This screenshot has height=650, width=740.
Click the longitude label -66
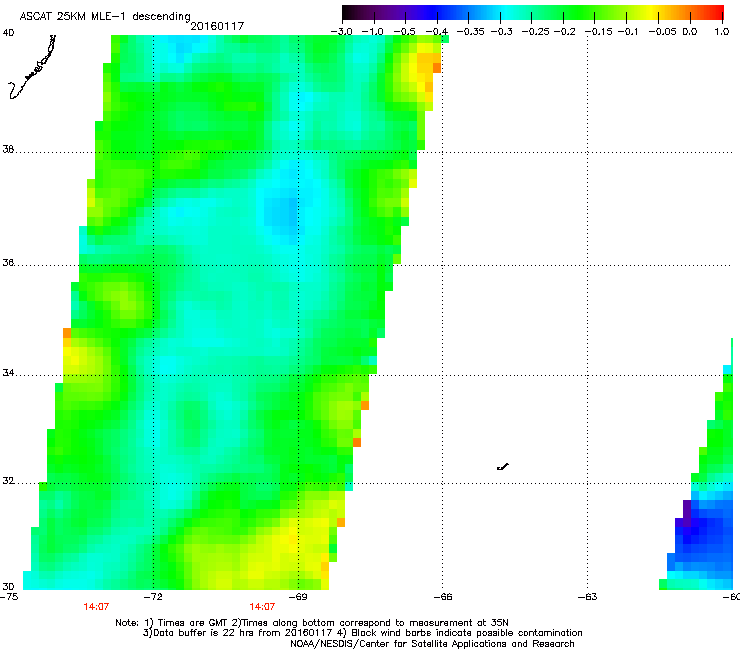click(x=443, y=597)
